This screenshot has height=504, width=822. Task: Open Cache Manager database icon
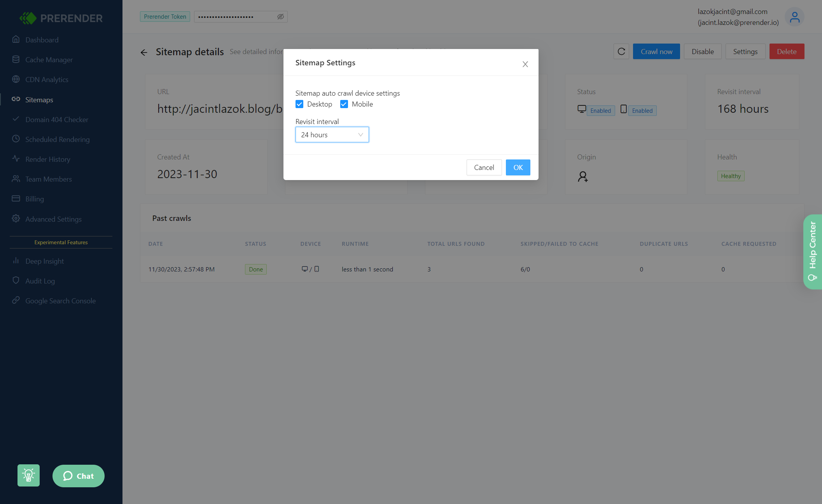coord(16,59)
